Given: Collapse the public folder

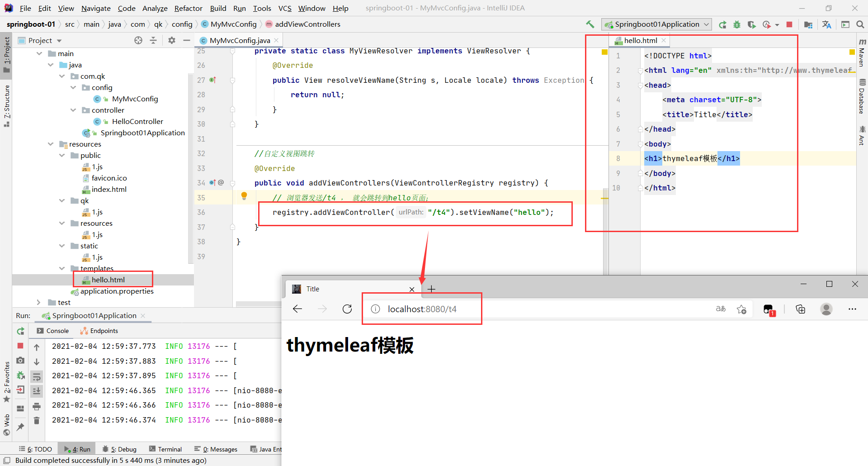Looking at the screenshot, I should tap(62, 155).
